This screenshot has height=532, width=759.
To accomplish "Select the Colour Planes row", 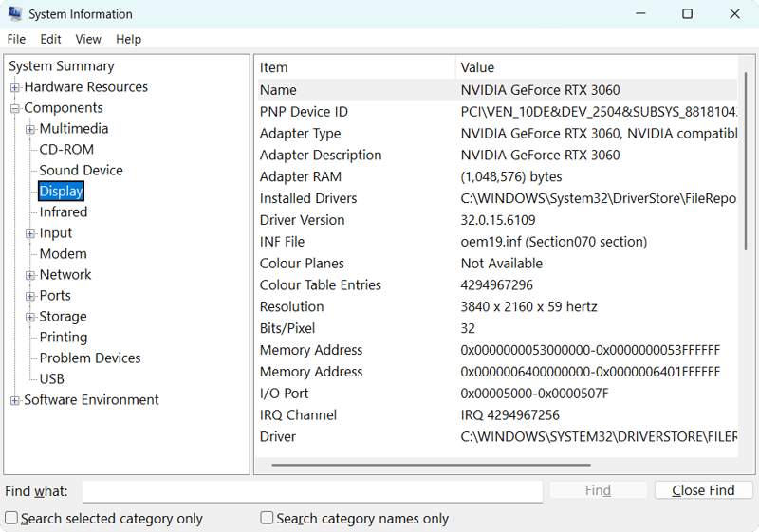I will [497, 264].
